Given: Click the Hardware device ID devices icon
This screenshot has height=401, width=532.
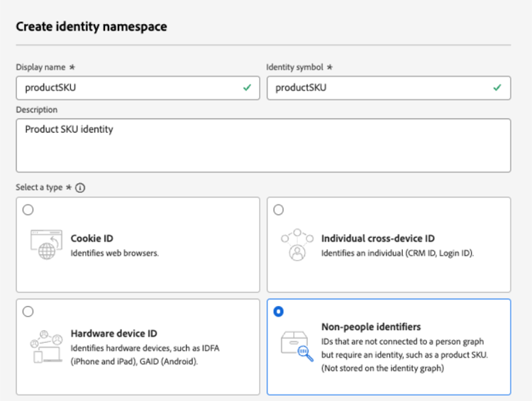Looking at the screenshot, I should pos(43,346).
